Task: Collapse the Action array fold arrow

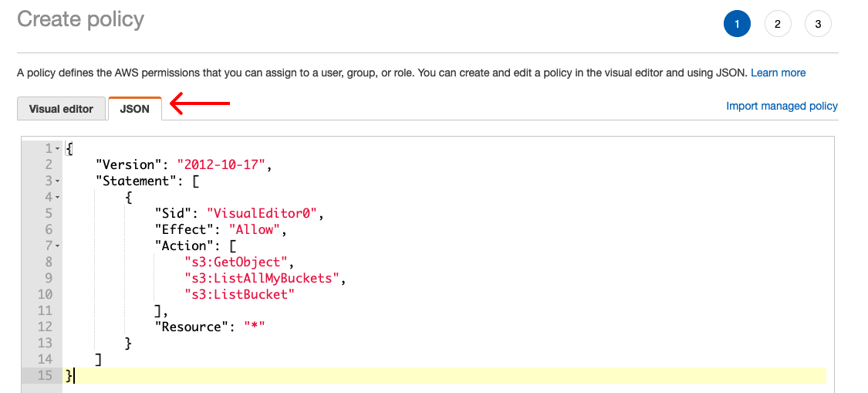Action: [x=58, y=246]
